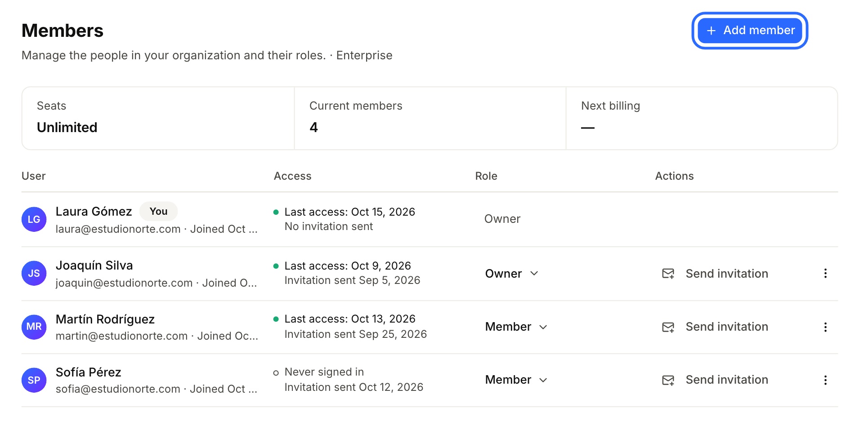Click envelope icon in Joaquín Silva's row

tap(668, 274)
